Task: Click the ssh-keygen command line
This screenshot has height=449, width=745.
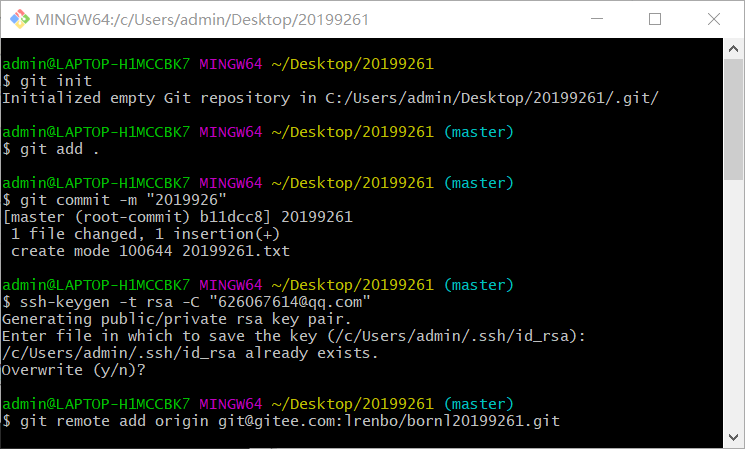Action: (x=192, y=302)
